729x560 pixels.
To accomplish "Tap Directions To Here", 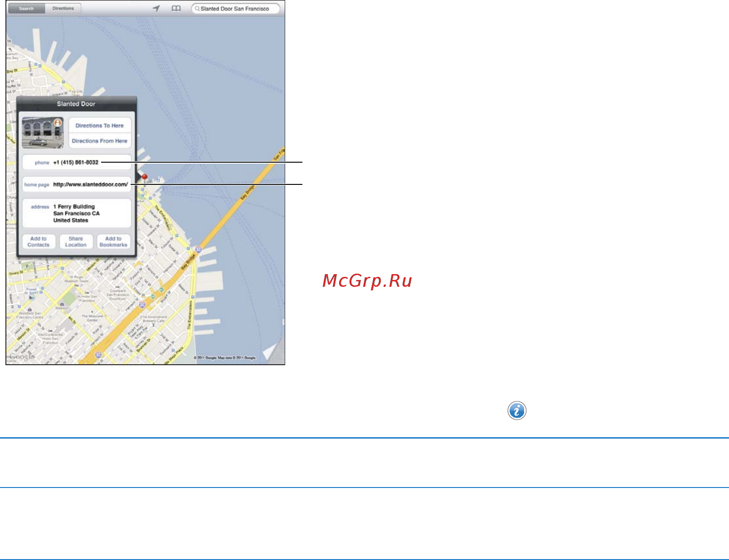I will (x=100, y=126).
